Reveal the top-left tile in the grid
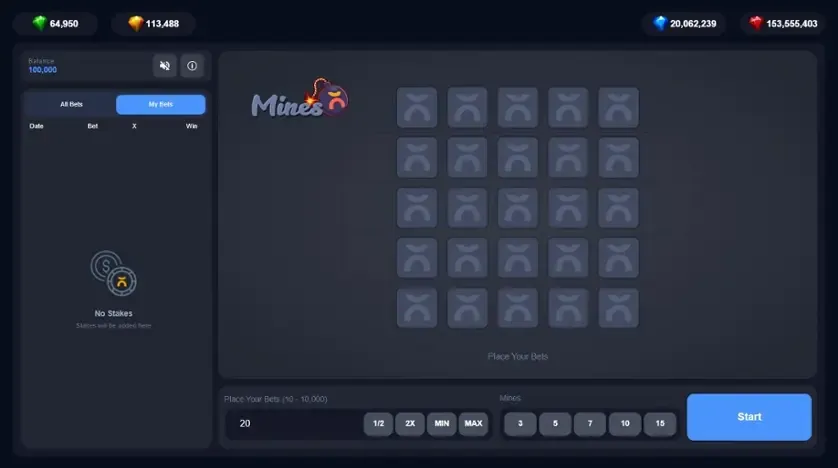838x468 pixels. pos(417,107)
